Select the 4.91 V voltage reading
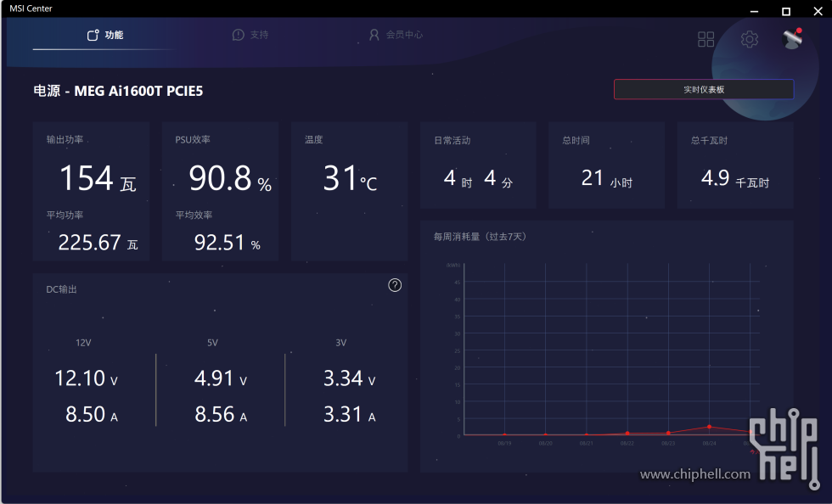This screenshot has width=832, height=504. 220,378
